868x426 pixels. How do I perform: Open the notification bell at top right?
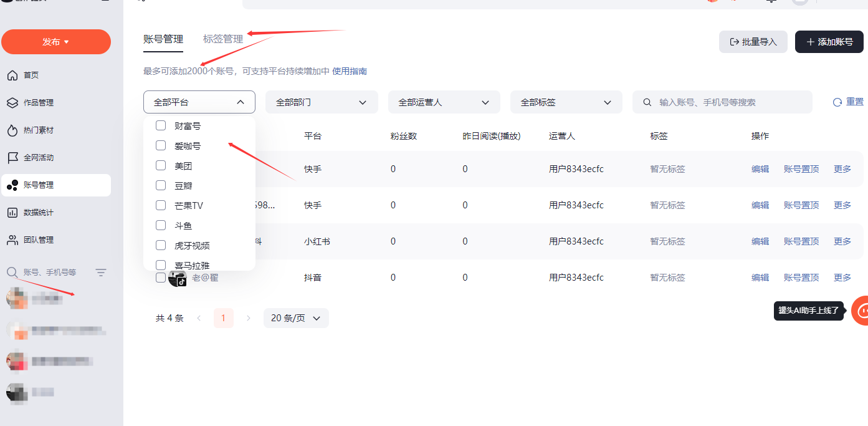tap(771, 3)
